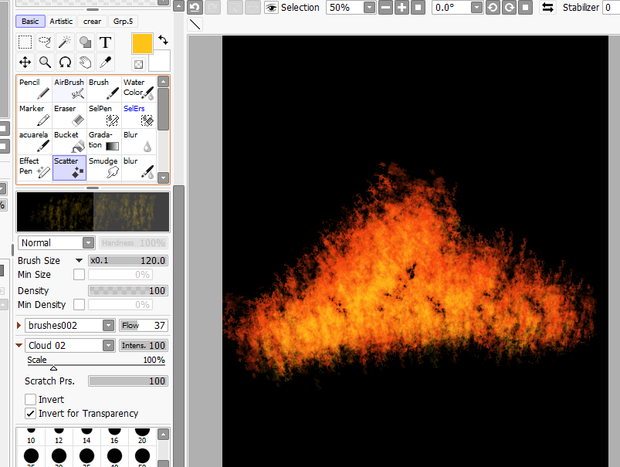Select the Magic Wand tool
This screenshot has width=620, height=467.
65,42
